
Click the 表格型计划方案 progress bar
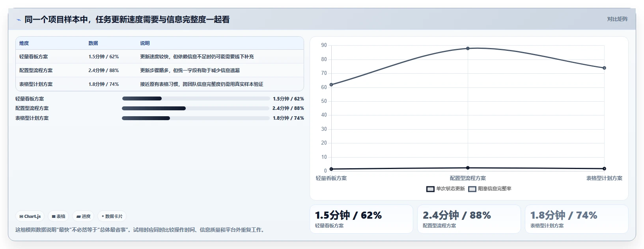[196, 118]
